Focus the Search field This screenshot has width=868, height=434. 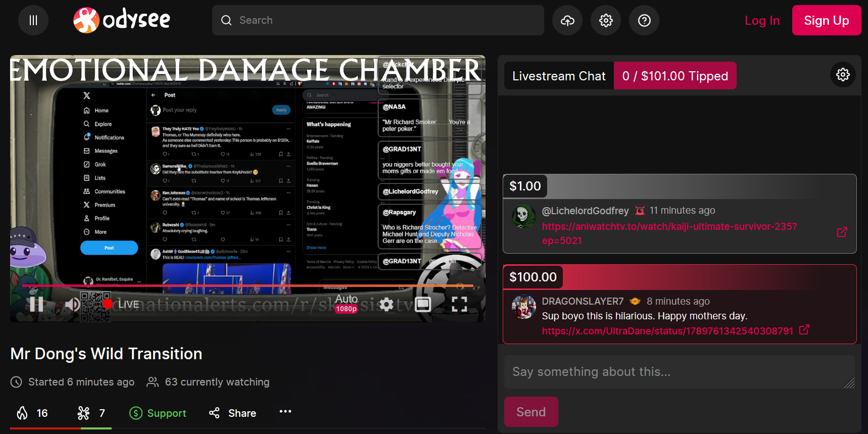[x=378, y=20]
